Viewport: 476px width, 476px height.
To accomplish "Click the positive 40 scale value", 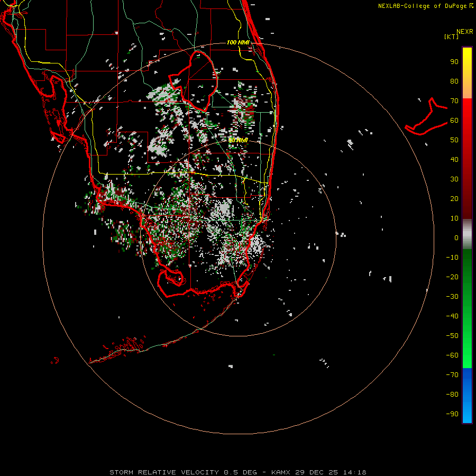I will (454, 159).
